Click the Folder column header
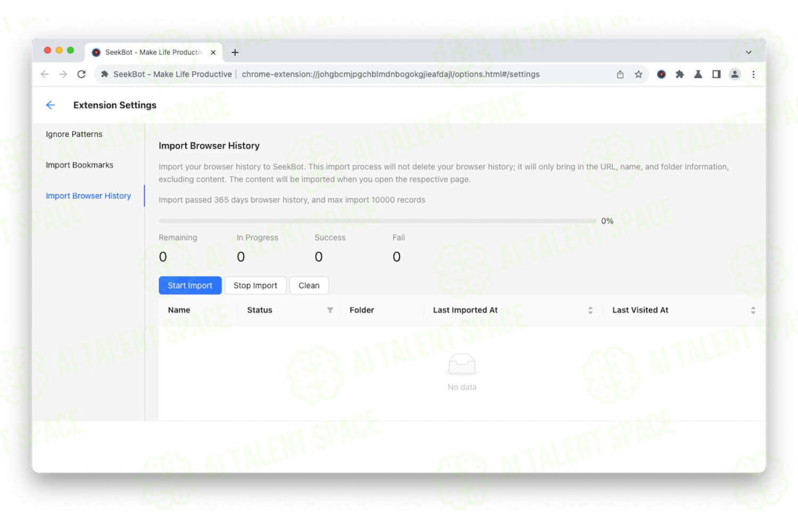 click(x=362, y=310)
